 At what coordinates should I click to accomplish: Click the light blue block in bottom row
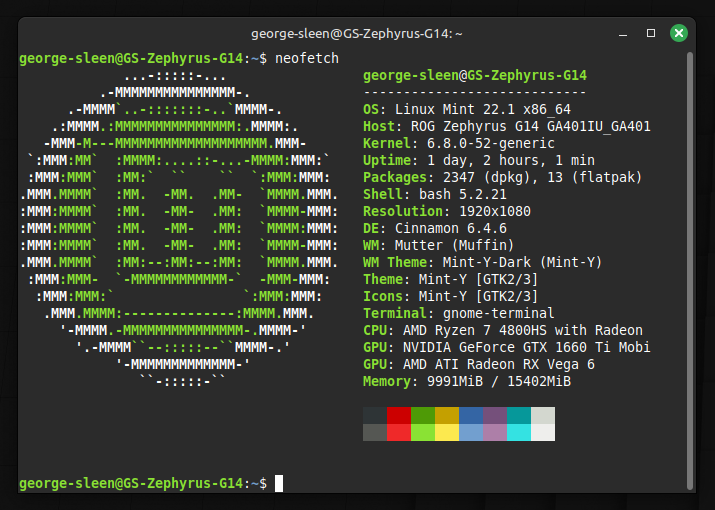click(x=471, y=432)
